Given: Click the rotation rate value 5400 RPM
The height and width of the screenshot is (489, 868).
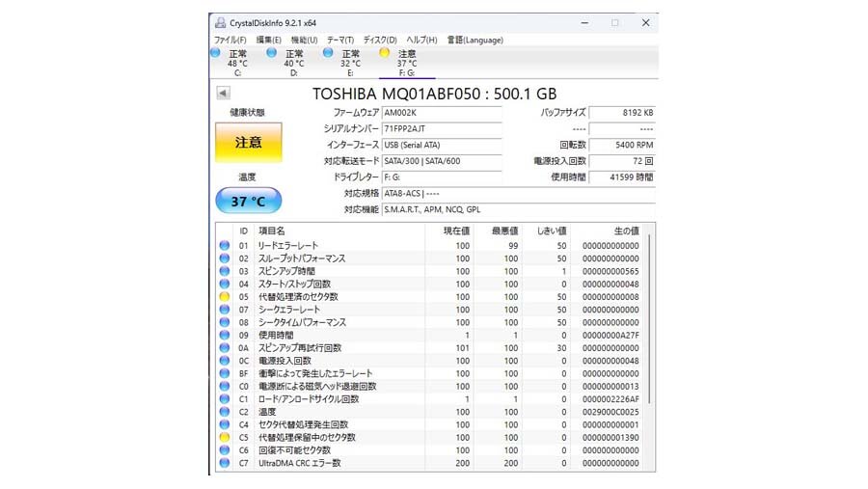Looking at the screenshot, I should 622,145.
